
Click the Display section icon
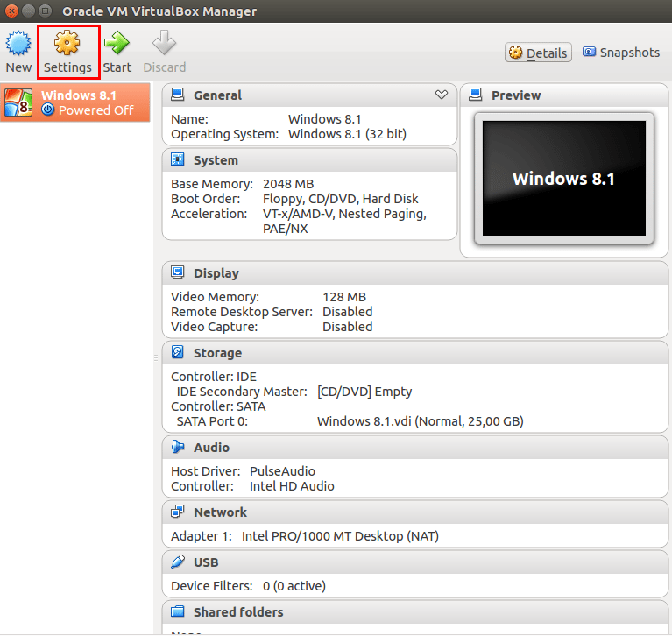(178, 272)
